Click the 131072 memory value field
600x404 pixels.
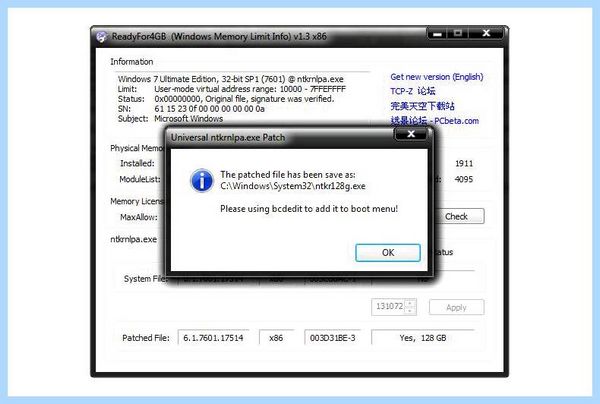pos(389,307)
